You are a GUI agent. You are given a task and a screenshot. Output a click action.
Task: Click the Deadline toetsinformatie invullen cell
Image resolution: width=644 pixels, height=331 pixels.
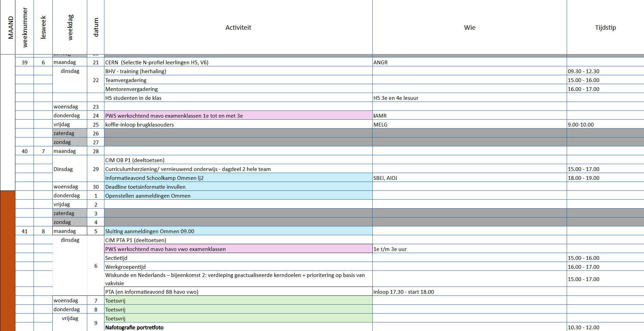coord(238,186)
